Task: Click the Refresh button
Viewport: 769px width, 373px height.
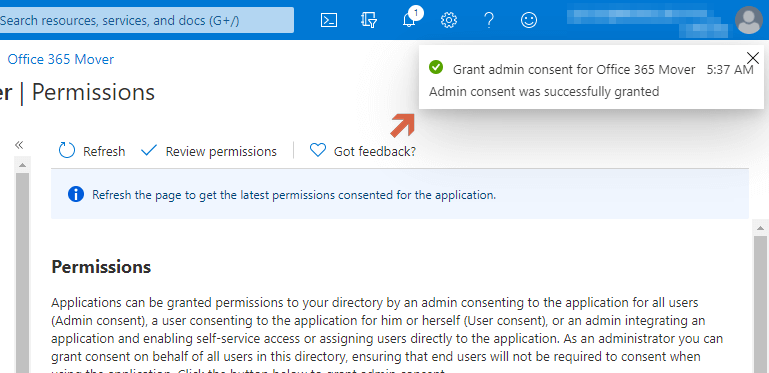Action: click(92, 151)
